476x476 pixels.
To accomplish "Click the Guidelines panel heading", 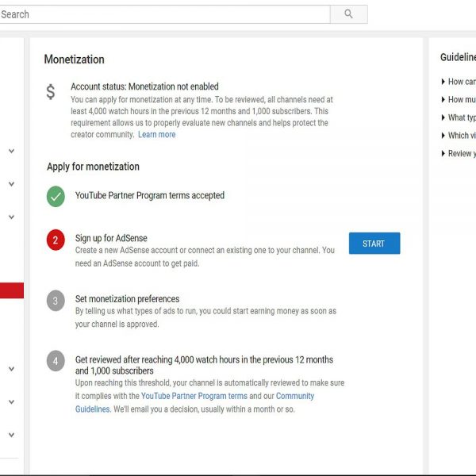I will coord(458,57).
